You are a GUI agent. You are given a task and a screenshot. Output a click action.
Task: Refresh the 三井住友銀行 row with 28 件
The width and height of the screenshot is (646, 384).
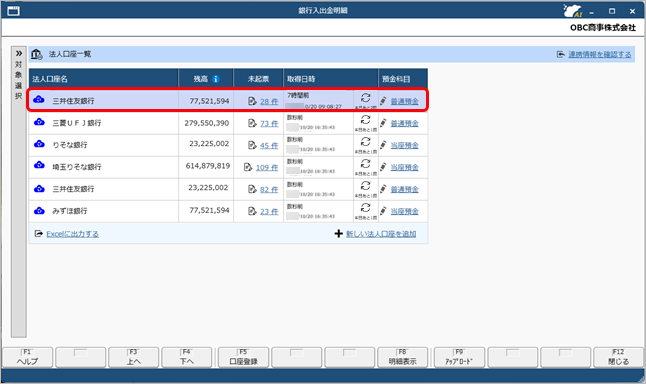pyautogui.click(x=365, y=98)
